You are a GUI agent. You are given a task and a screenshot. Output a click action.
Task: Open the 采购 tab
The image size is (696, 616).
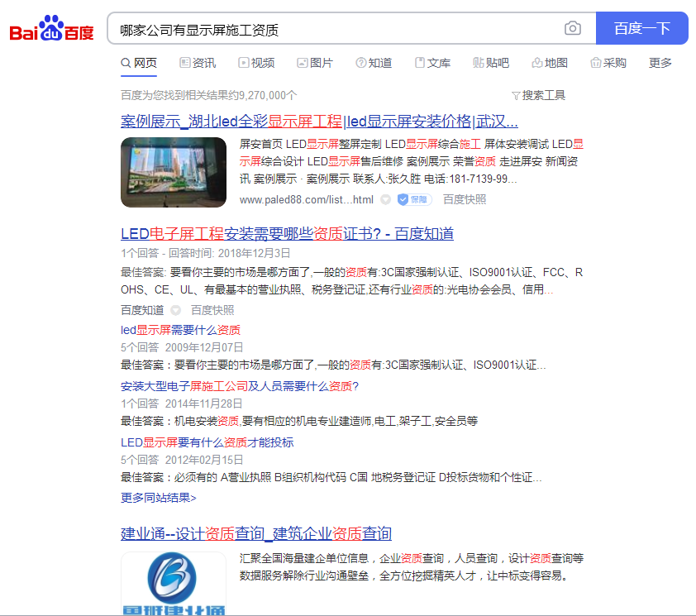pyautogui.click(x=608, y=63)
